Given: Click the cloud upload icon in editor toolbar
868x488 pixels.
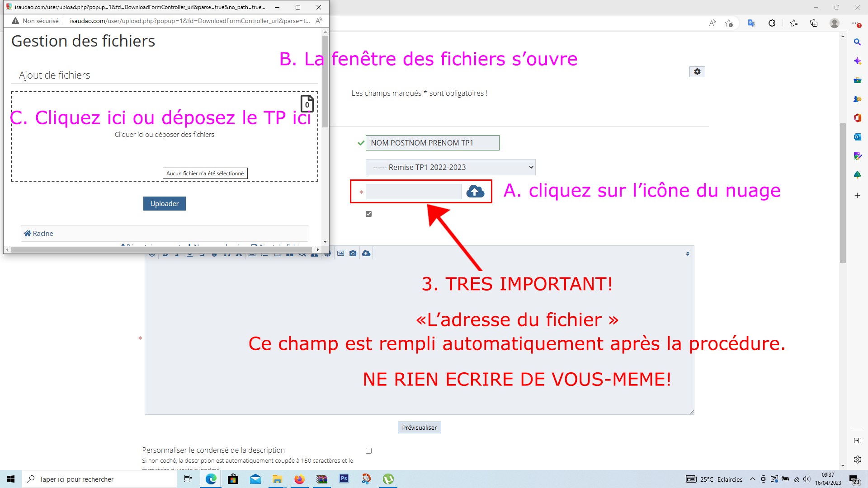Looking at the screenshot, I should (x=366, y=253).
